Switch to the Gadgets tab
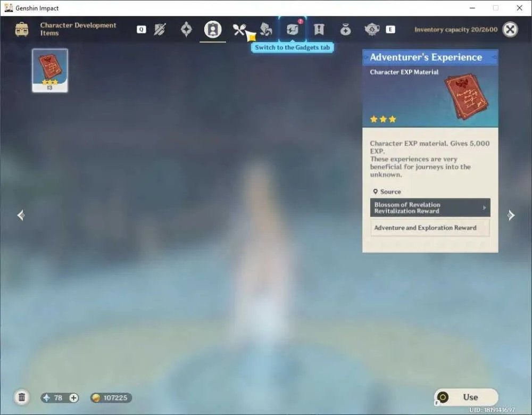 coord(292,29)
